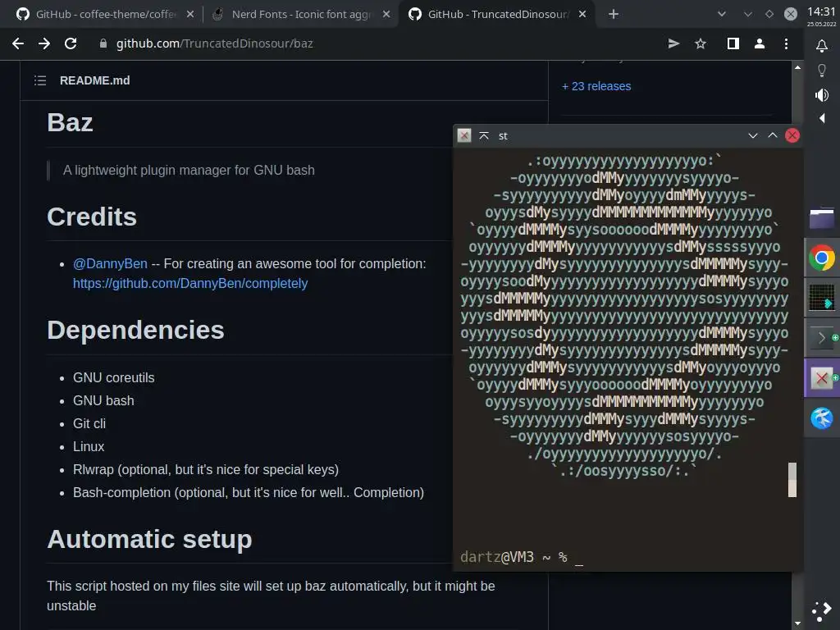Open the + 23 releases link
This screenshot has height=630, width=840.
tap(596, 86)
